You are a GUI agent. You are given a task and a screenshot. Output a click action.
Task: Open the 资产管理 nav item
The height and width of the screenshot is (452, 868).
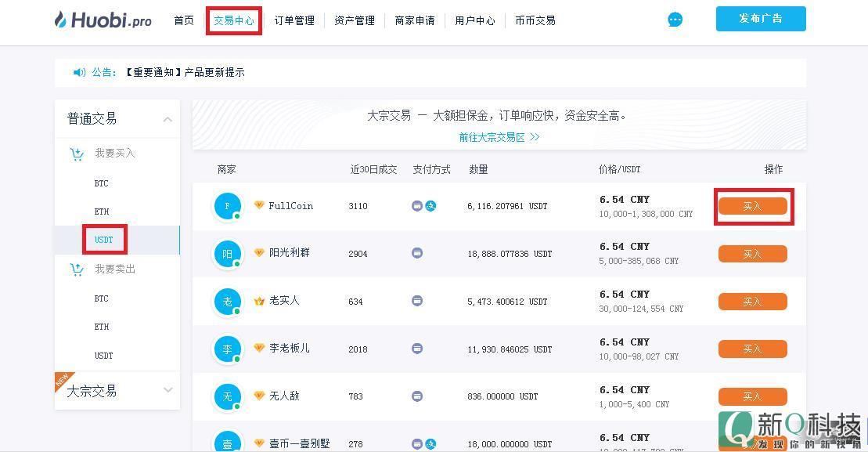[x=355, y=20]
